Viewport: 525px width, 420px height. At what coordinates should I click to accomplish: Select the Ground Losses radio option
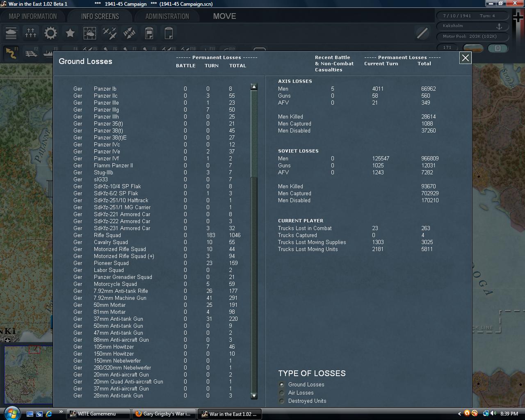pyautogui.click(x=281, y=385)
